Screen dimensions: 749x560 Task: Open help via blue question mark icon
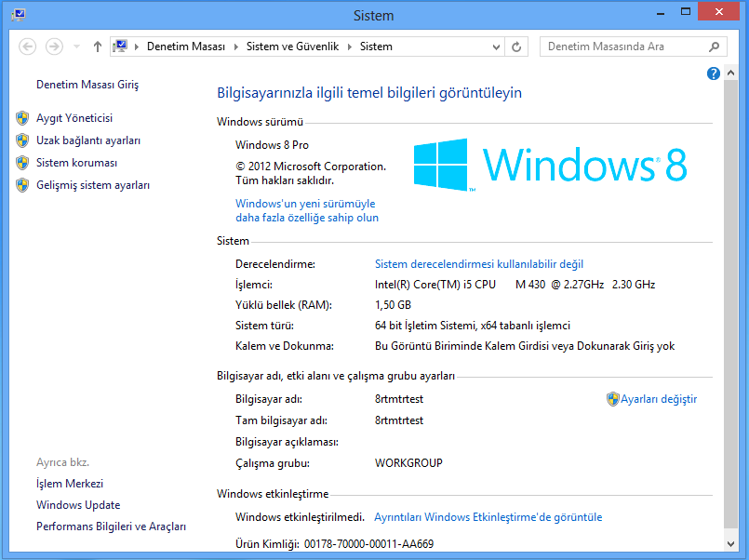[x=714, y=73]
